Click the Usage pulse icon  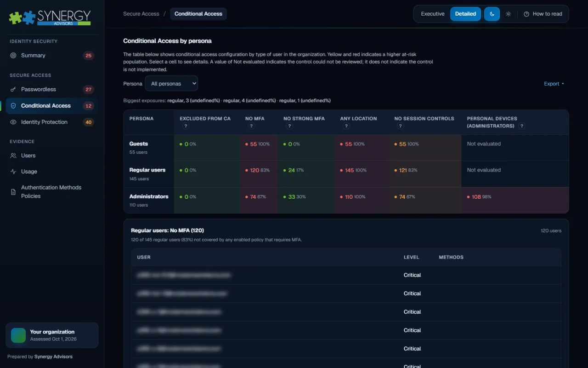tap(13, 172)
